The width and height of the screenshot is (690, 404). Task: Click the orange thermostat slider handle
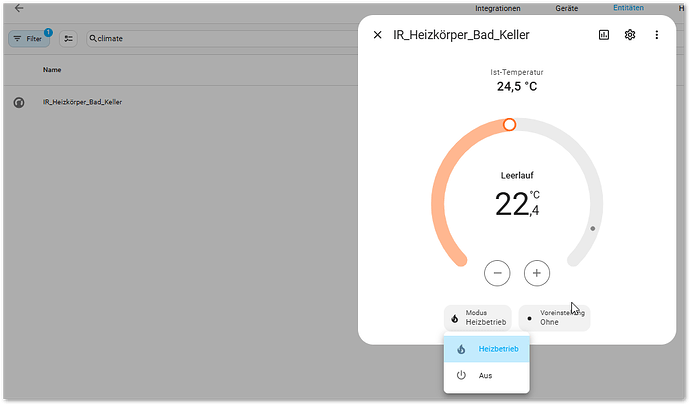pos(509,125)
